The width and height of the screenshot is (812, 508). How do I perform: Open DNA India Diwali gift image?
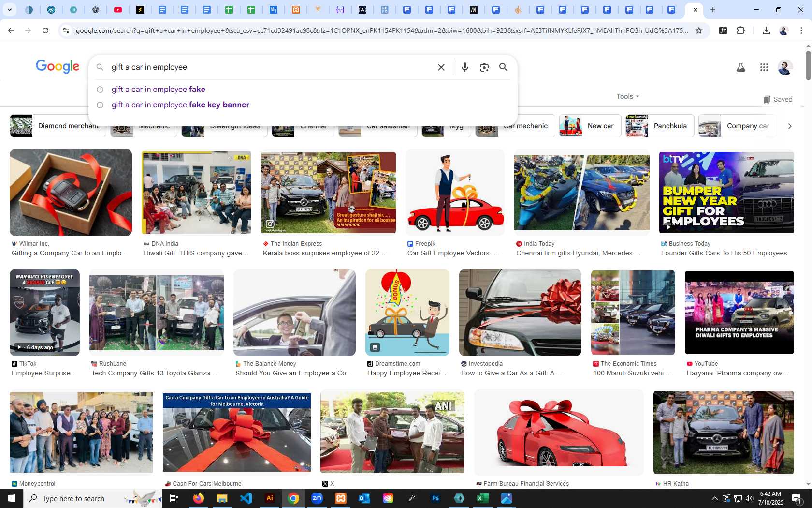[196, 193]
